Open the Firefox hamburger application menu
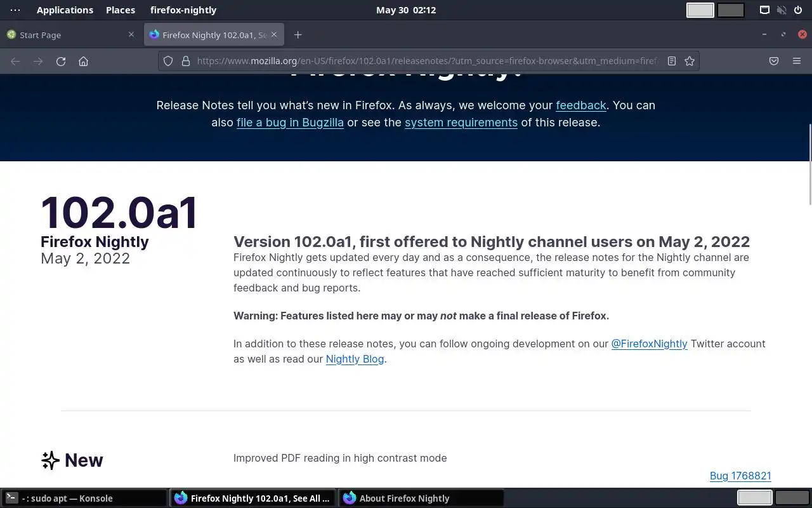Image resolution: width=812 pixels, height=508 pixels. click(797, 61)
